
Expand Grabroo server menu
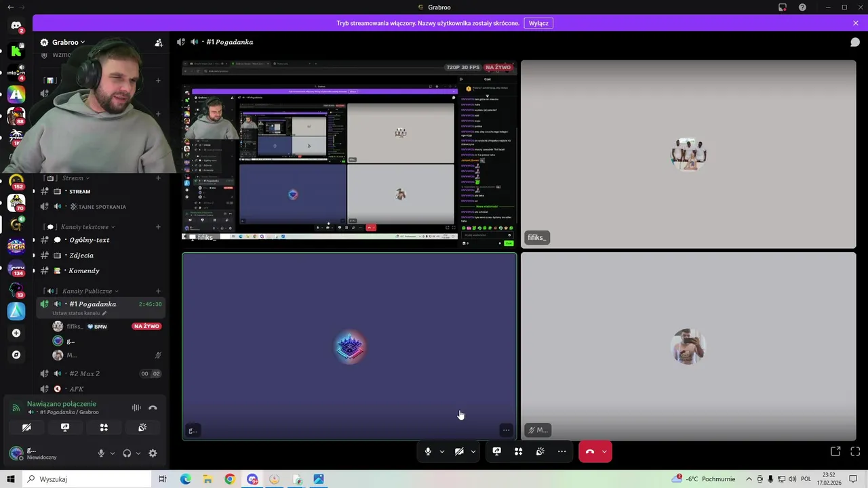point(69,42)
